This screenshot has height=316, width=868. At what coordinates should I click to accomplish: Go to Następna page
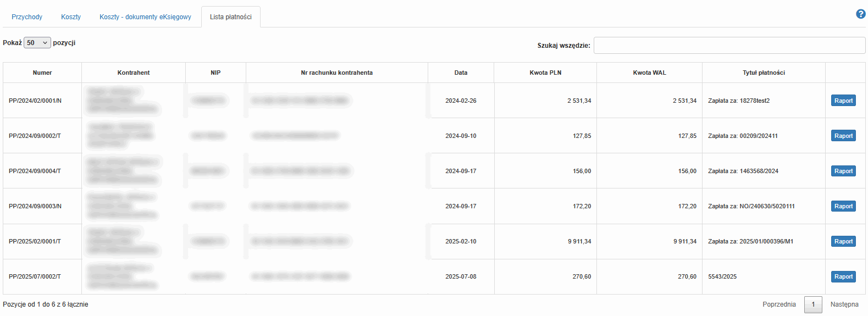point(844,304)
